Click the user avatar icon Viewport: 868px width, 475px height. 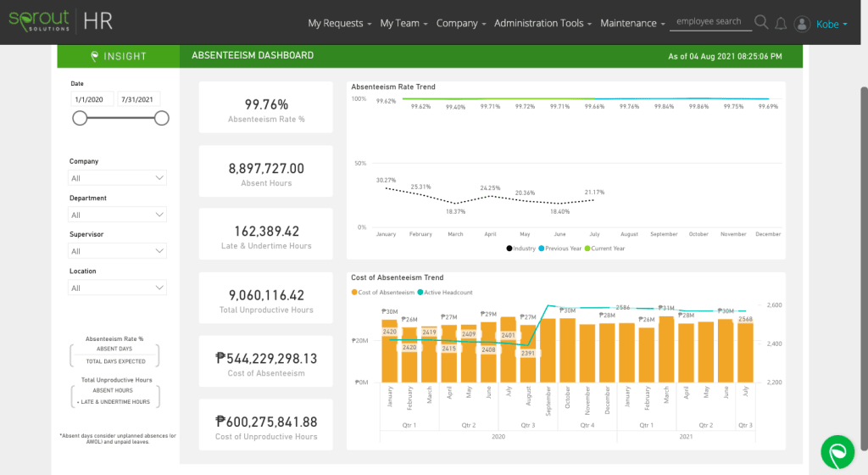(802, 24)
